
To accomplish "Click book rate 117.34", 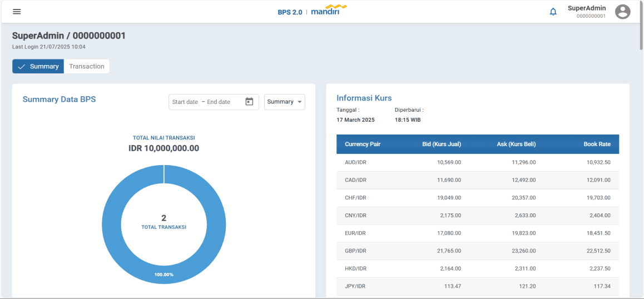I will point(603,286).
